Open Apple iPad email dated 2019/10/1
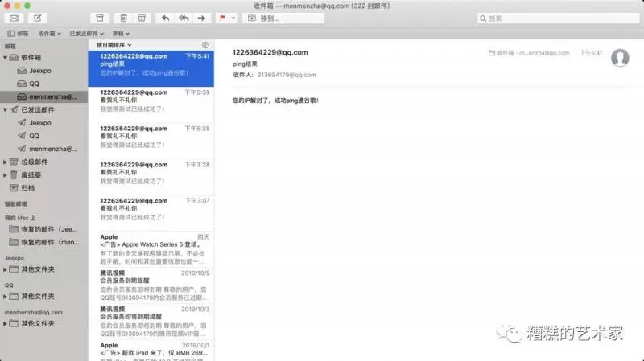This screenshot has width=644, height=361. pos(151,351)
